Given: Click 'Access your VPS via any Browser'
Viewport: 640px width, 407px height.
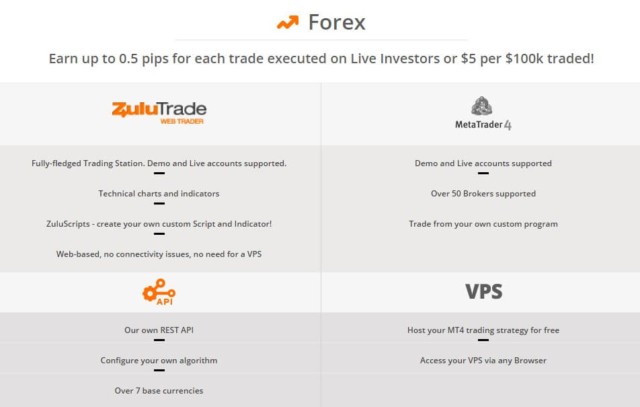Looking at the screenshot, I should coord(483,360).
